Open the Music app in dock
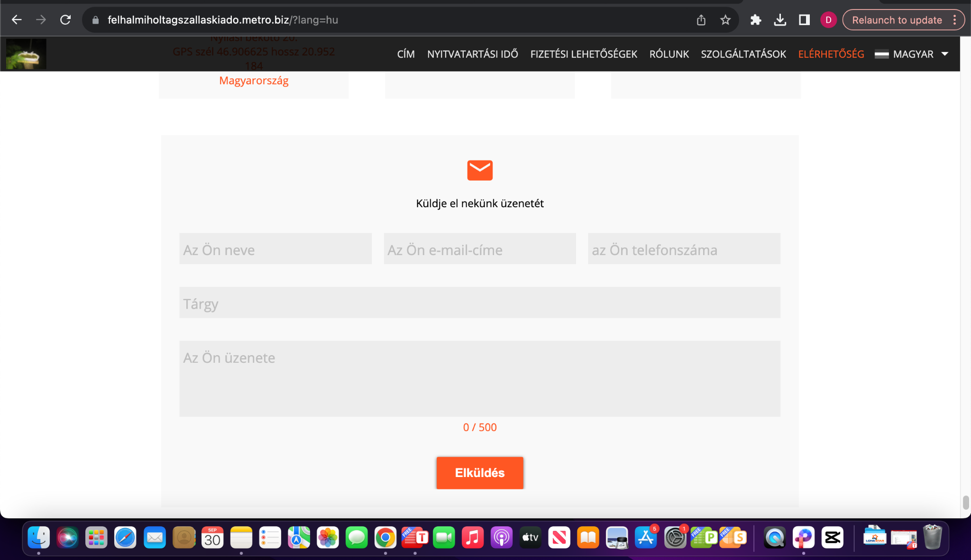 (x=472, y=538)
